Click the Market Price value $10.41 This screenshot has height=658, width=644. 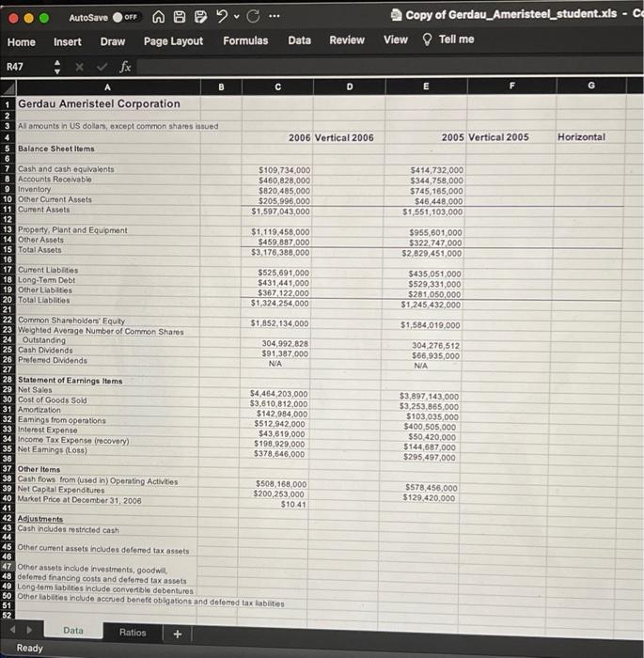[293, 505]
